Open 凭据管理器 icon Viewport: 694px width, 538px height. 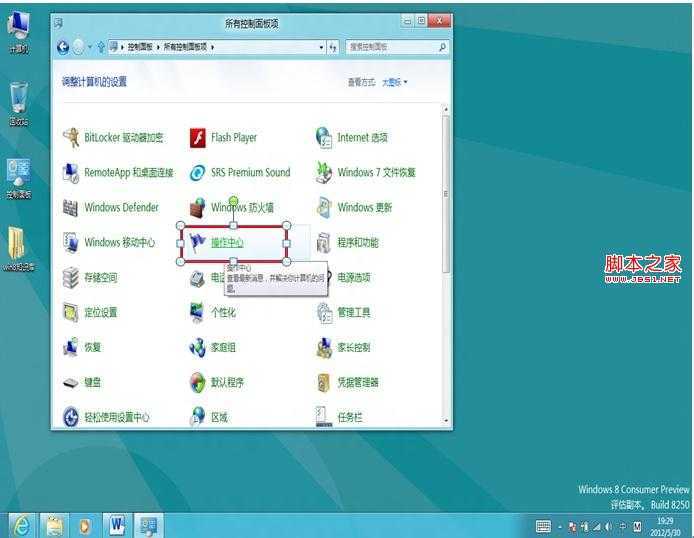point(324,383)
